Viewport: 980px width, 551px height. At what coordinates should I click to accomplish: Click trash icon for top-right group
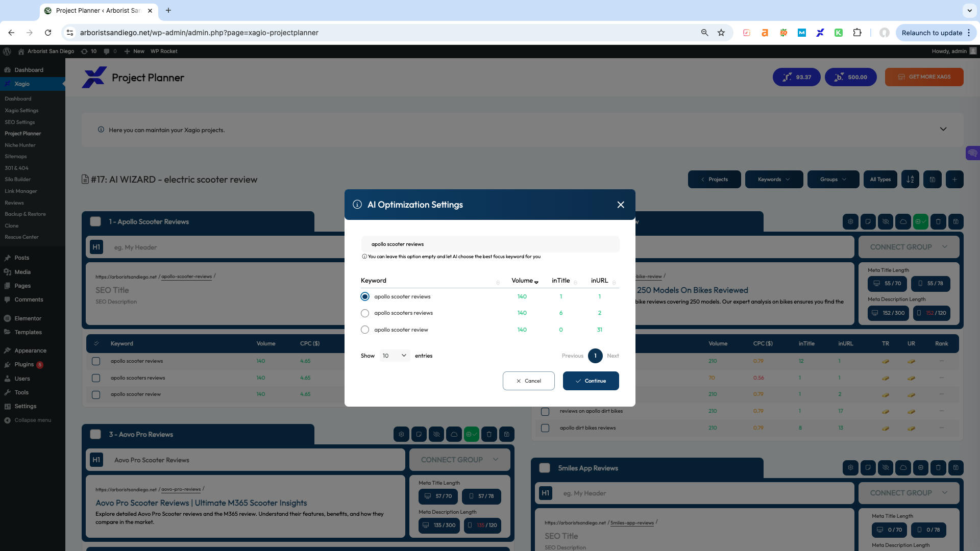point(938,221)
